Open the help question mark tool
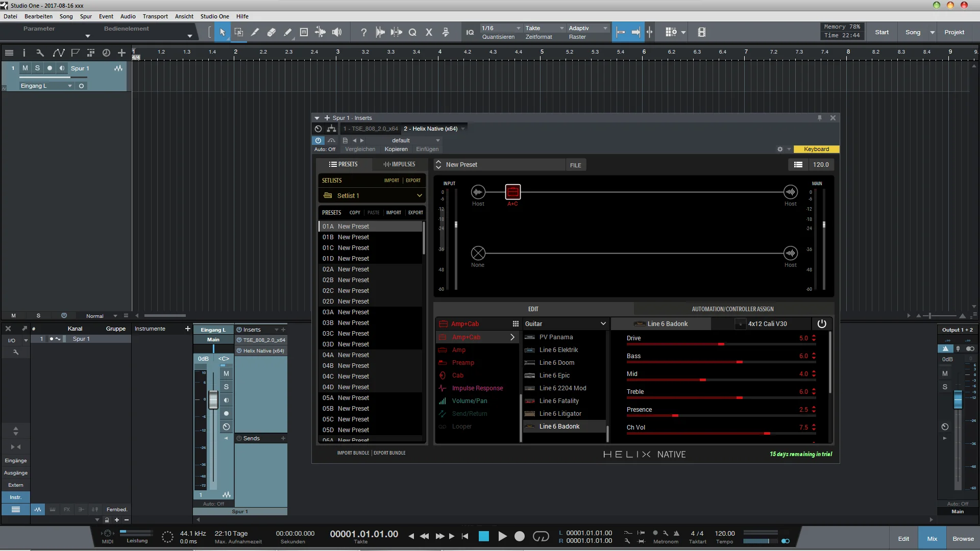 pos(363,32)
